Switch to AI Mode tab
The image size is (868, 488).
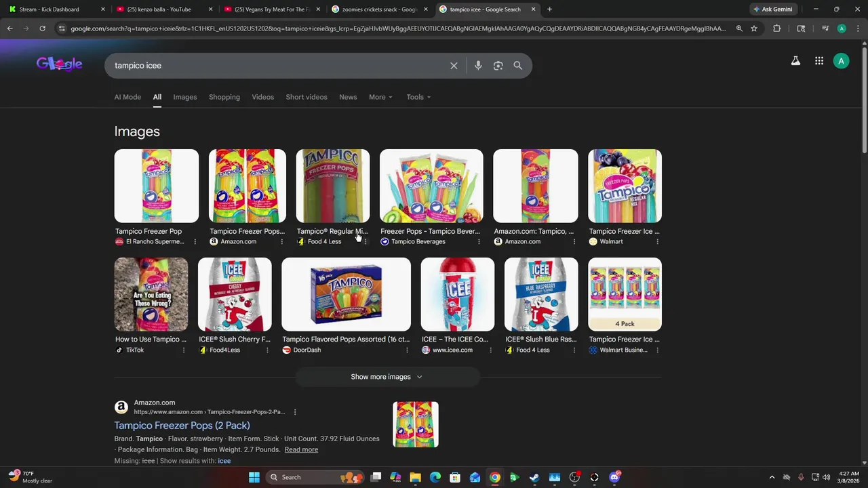click(x=127, y=97)
